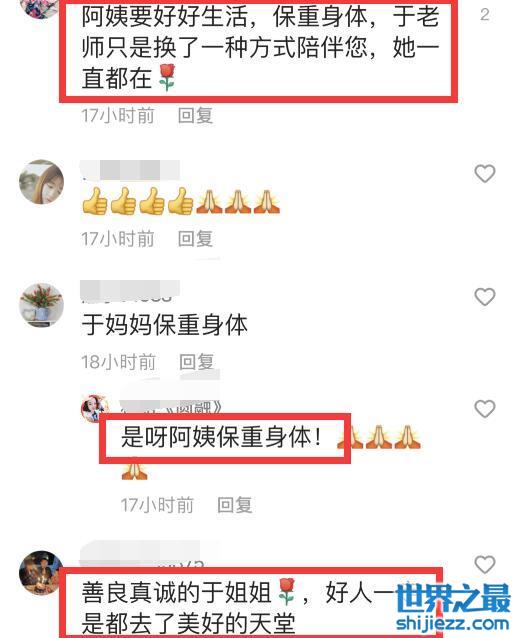Open the flower-vase avatar profile

(x=42, y=305)
